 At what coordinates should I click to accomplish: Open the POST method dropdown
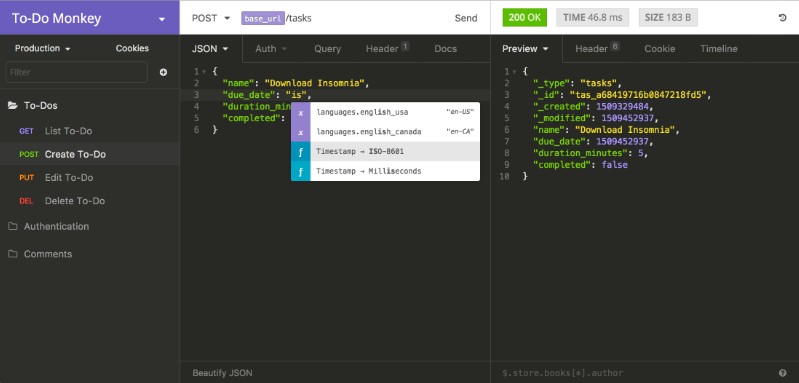[211, 18]
